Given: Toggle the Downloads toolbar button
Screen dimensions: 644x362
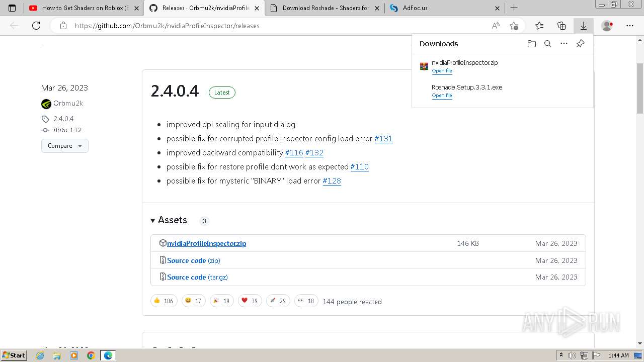Looking at the screenshot, I should click(x=584, y=26).
